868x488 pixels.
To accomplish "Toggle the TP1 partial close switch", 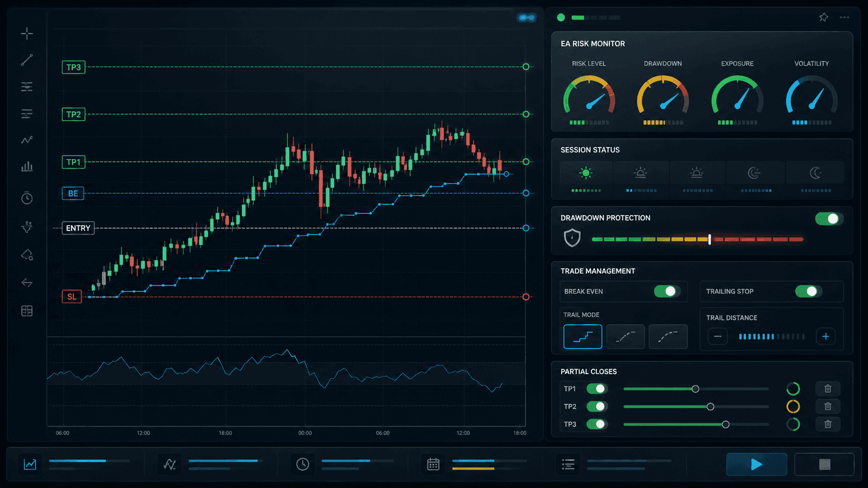I will coord(597,389).
